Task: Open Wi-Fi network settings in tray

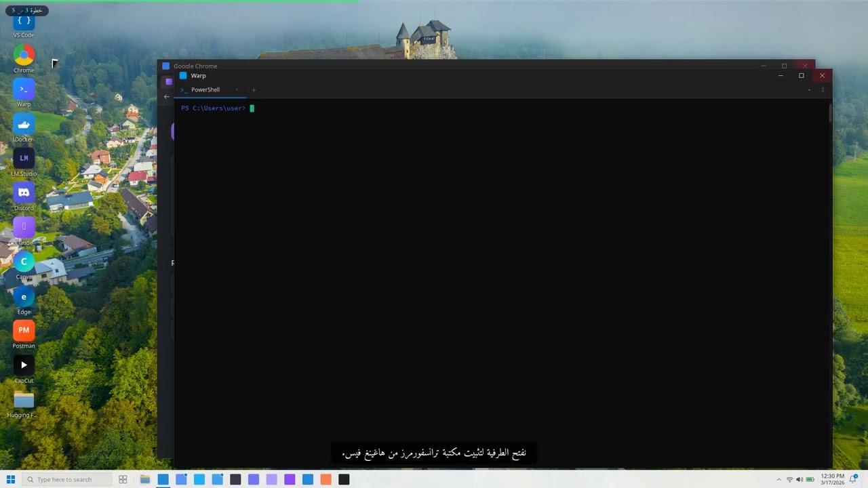Action: pos(789,479)
